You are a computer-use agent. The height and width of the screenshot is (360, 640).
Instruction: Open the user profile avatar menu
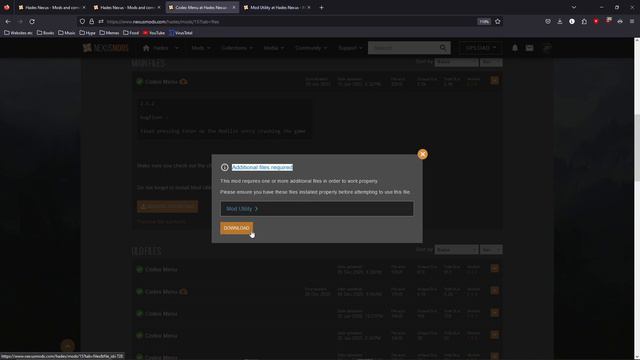pos(547,48)
